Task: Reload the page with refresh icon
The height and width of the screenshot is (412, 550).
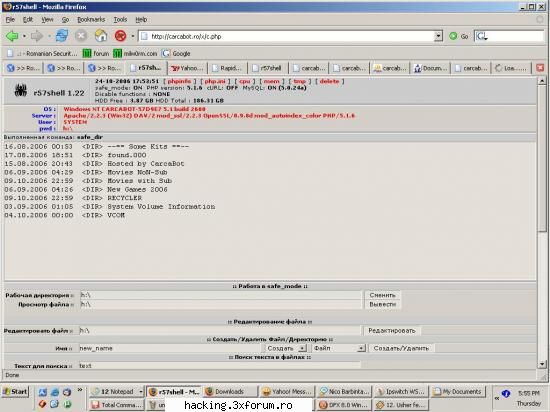Action: (x=62, y=36)
